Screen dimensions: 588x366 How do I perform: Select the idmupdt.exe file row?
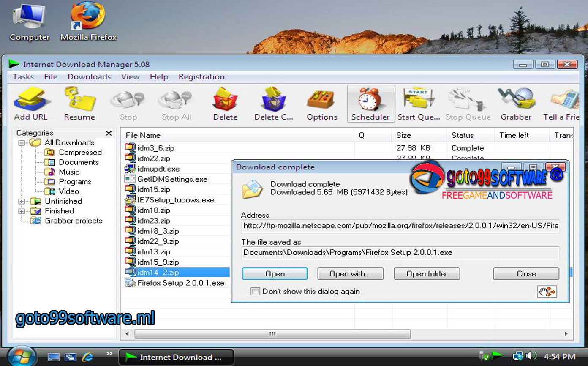tap(152, 169)
